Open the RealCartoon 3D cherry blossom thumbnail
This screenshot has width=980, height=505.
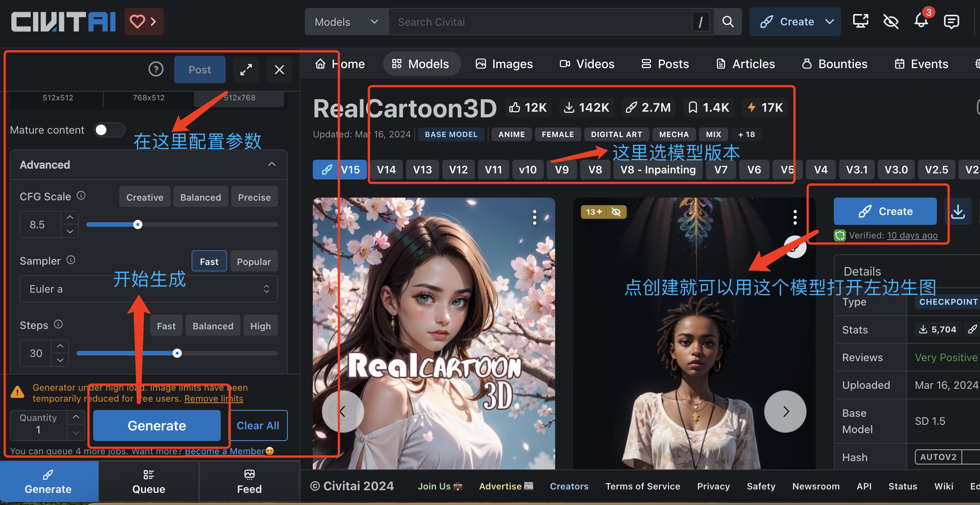click(434, 333)
